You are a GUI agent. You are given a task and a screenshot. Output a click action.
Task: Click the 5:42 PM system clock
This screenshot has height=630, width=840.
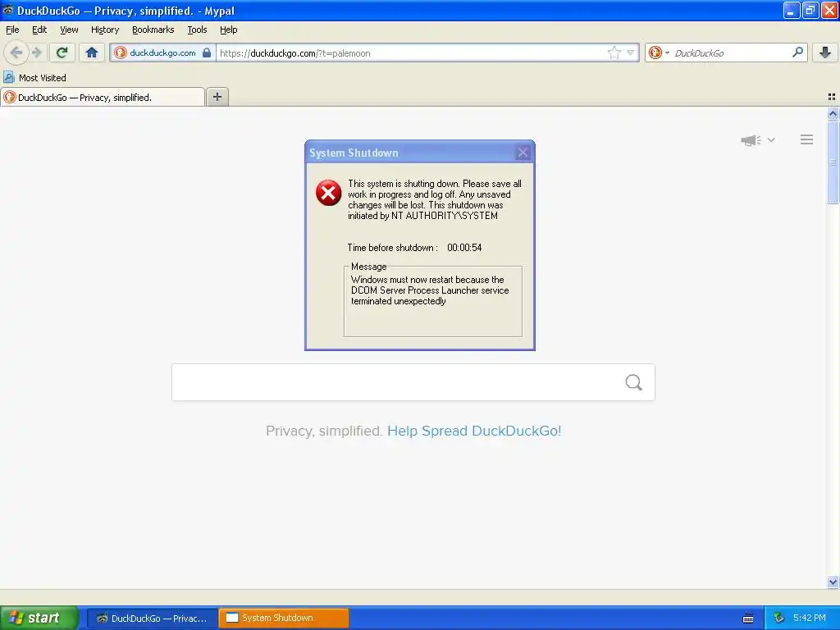[810, 618]
